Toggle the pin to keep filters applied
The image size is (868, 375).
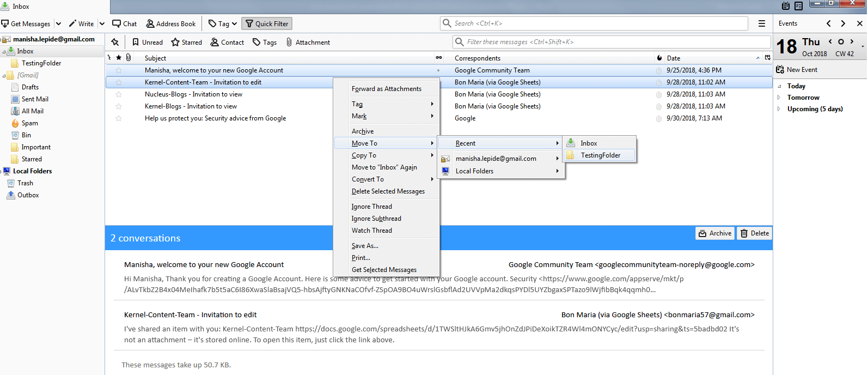(115, 42)
